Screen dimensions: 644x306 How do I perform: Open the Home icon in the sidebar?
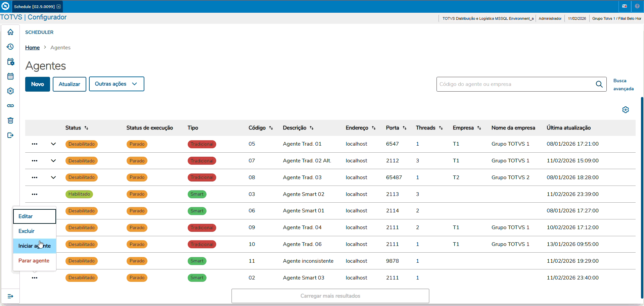(x=10, y=32)
